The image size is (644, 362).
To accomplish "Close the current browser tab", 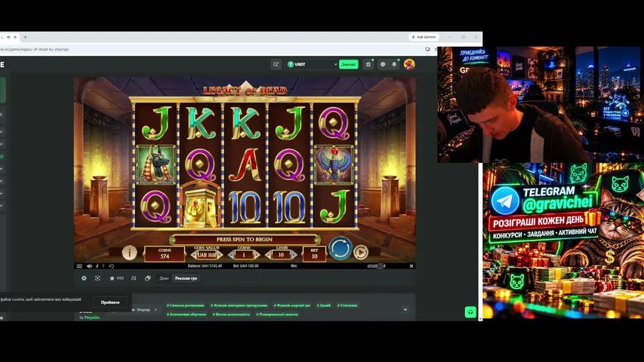I will click(x=15, y=37).
